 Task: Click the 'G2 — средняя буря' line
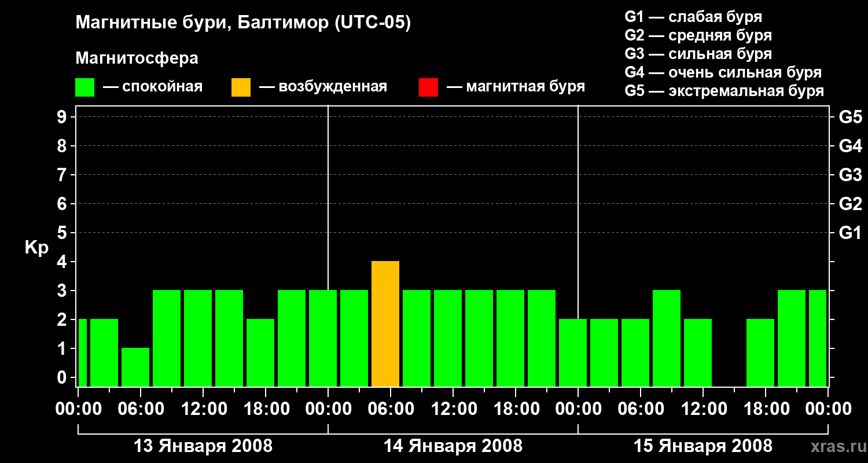[x=698, y=35]
